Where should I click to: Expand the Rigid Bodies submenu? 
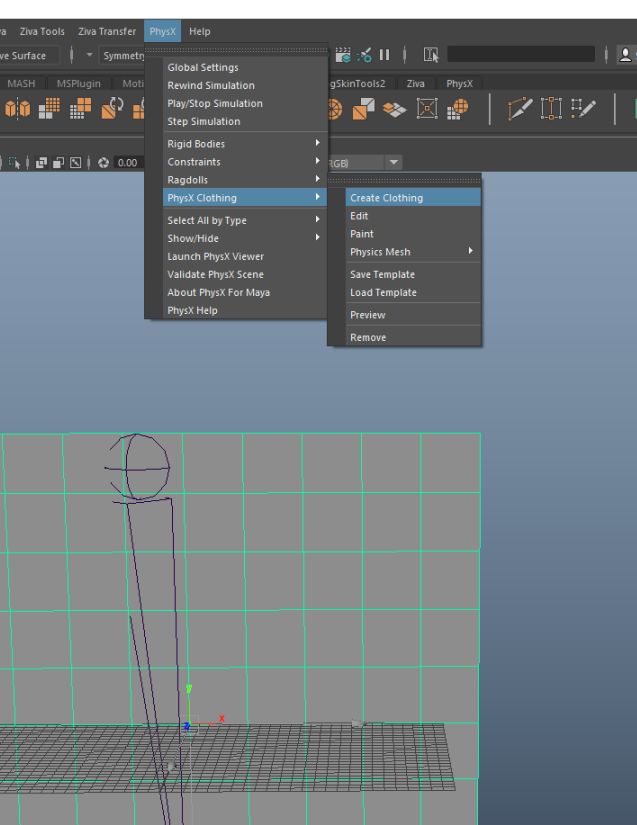coord(245,144)
